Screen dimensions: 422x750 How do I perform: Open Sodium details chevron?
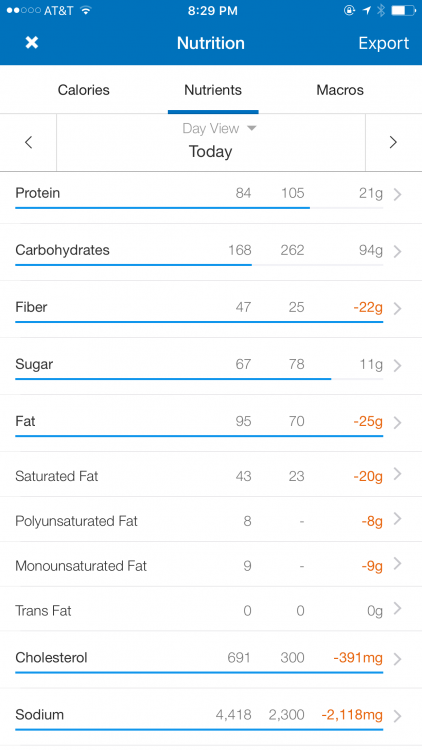[x=397, y=716]
